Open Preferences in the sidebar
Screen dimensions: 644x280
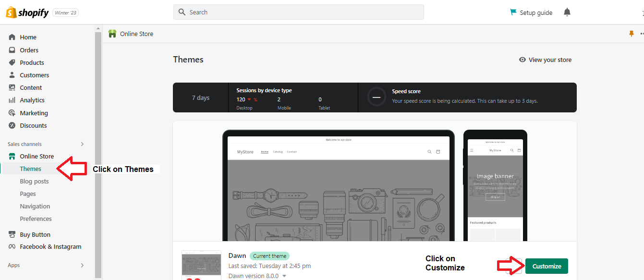(36, 219)
